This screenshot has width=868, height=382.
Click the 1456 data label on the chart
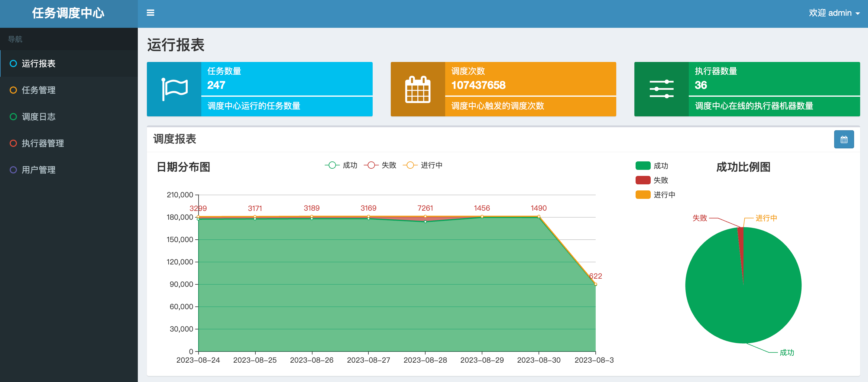pyautogui.click(x=482, y=208)
